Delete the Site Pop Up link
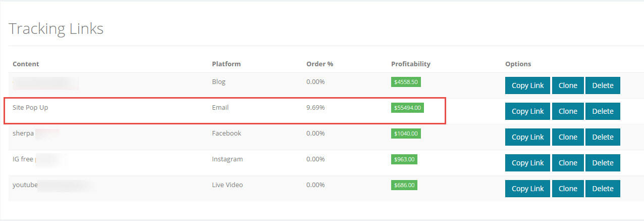The width and height of the screenshot is (644, 221). pos(603,111)
